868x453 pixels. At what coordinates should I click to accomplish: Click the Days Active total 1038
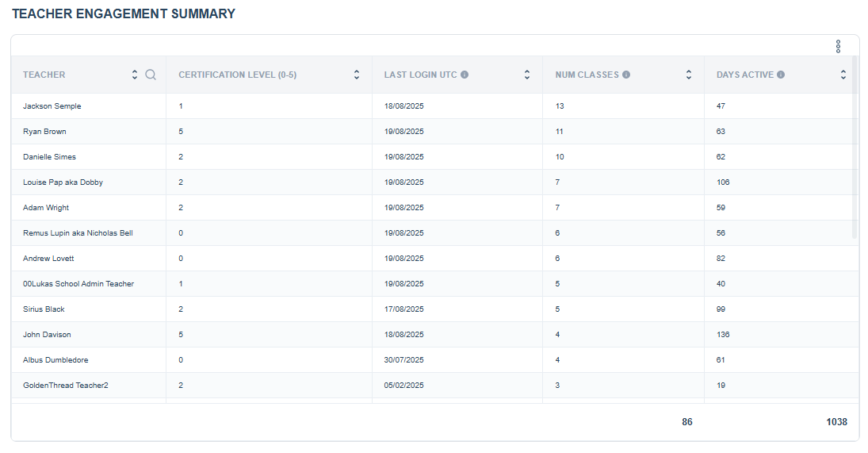pyautogui.click(x=836, y=422)
